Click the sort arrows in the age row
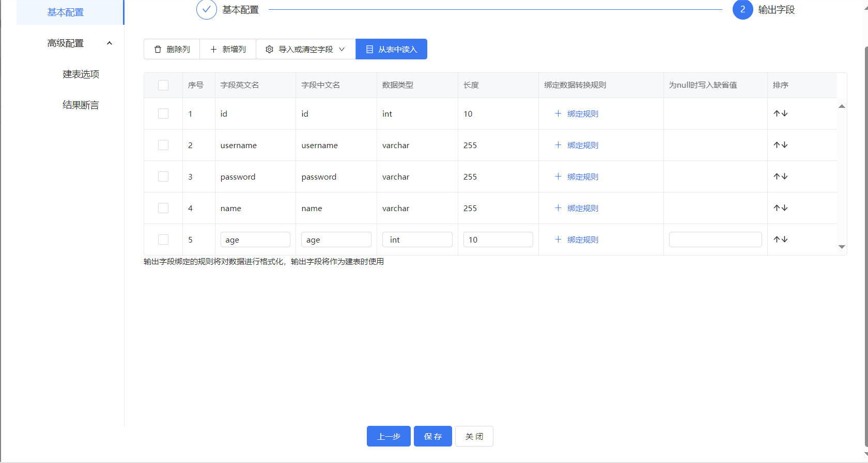Screen dimensions: 868x463 coord(781,240)
